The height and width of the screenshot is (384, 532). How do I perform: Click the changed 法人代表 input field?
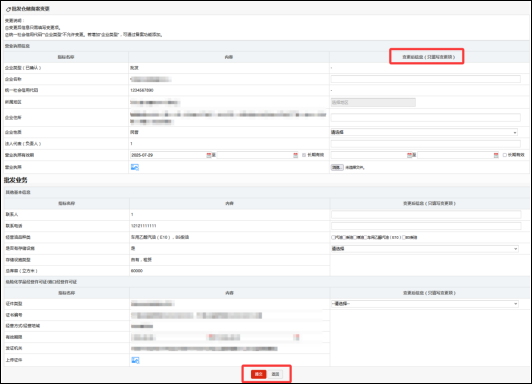pyautogui.click(x=425, y=143)
